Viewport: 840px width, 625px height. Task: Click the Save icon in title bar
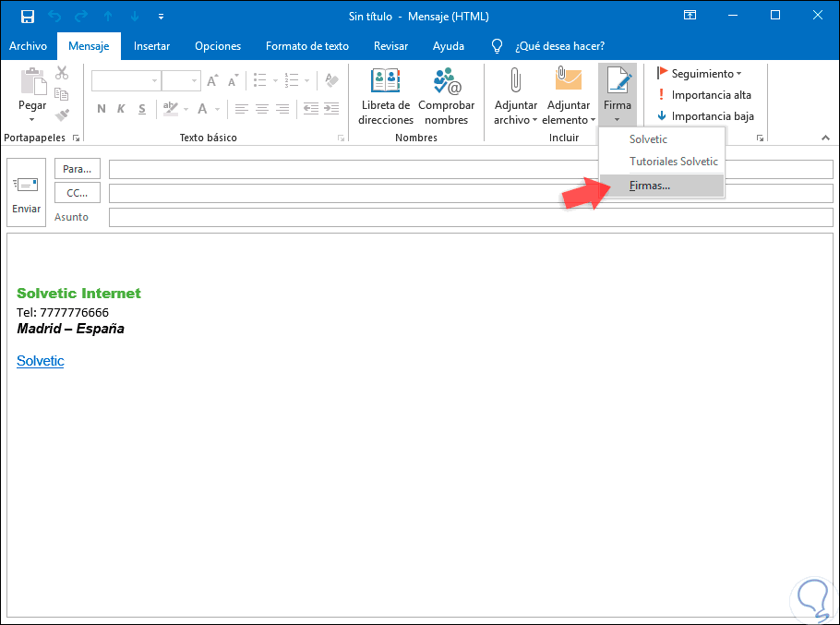27,16
